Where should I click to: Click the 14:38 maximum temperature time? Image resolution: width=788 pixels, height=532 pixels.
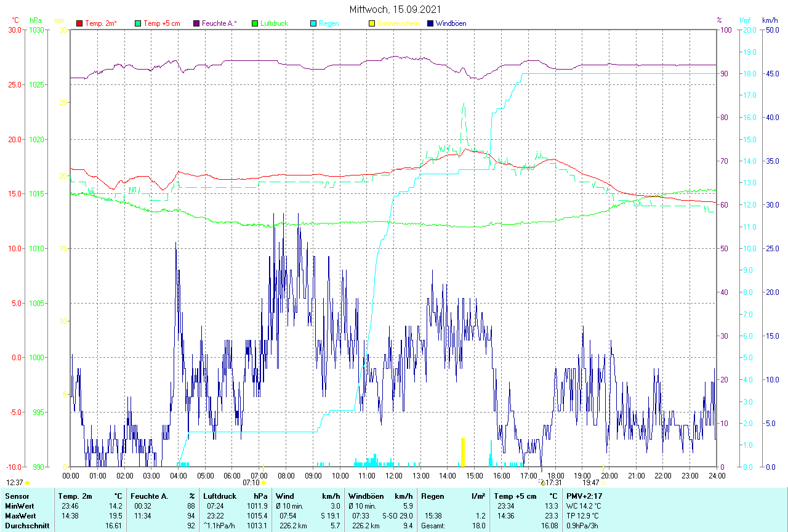tap(70, 515)
